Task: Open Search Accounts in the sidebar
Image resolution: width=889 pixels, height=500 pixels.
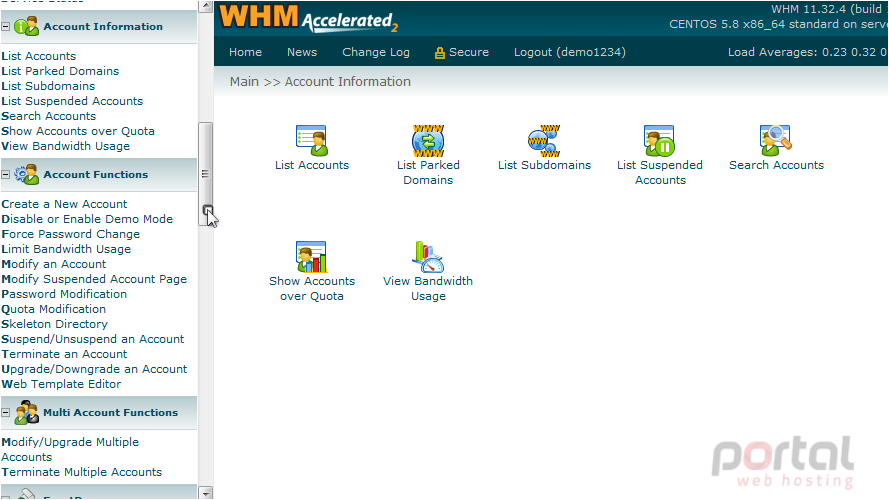Action: (x=49, y=116)
